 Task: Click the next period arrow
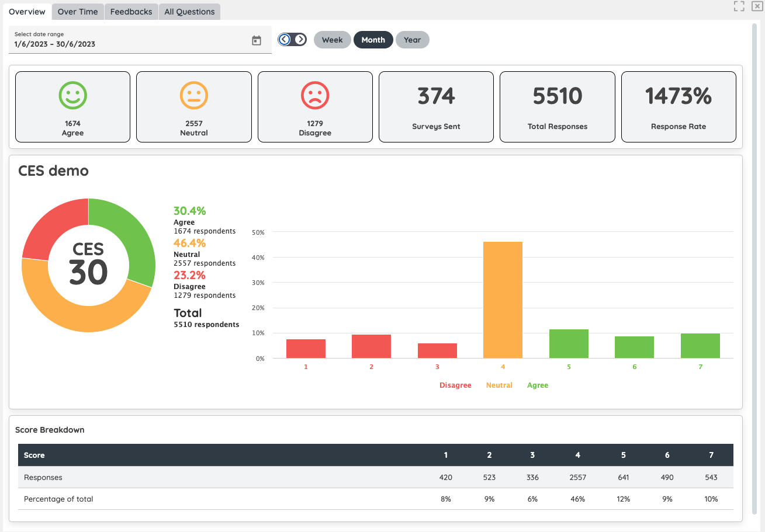pyautogui.click(x=300, y=40)
